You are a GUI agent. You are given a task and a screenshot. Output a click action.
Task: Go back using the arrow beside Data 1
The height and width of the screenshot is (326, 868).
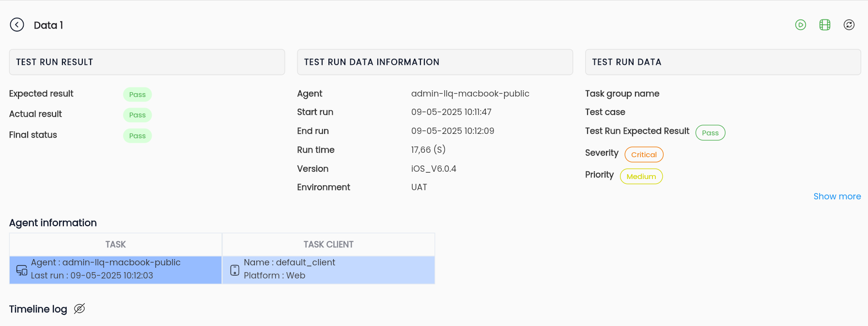[x=17, y=25]
